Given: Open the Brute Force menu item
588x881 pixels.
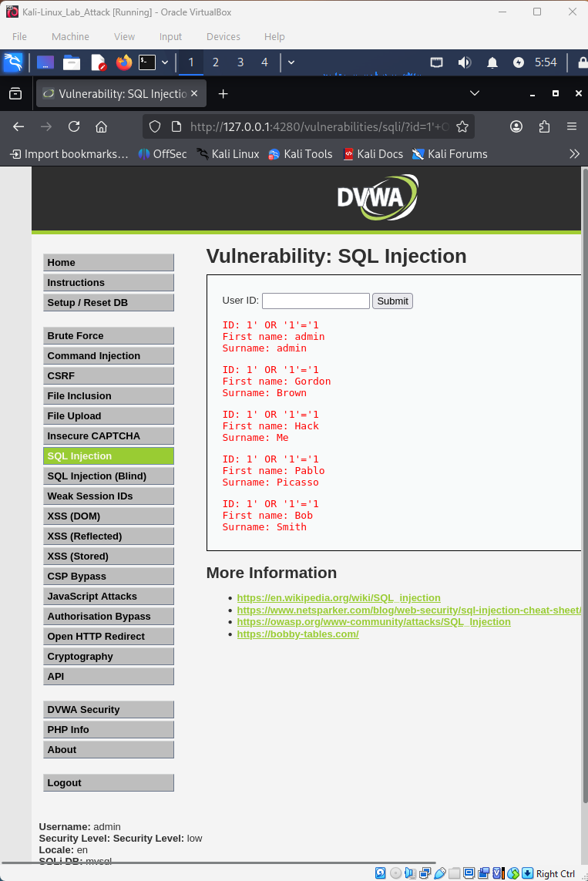Looking at the screenshot, I should [109, 335].
